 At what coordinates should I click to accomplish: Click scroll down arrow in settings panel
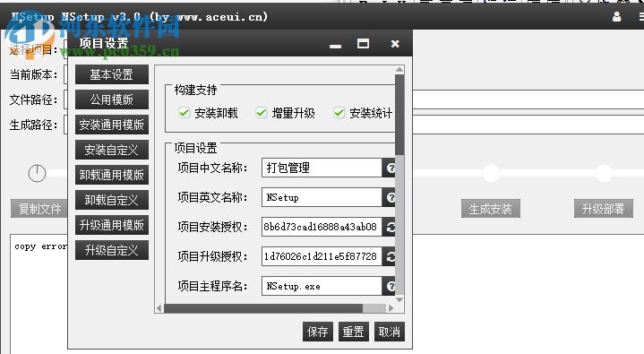click(x=399, y=299)
